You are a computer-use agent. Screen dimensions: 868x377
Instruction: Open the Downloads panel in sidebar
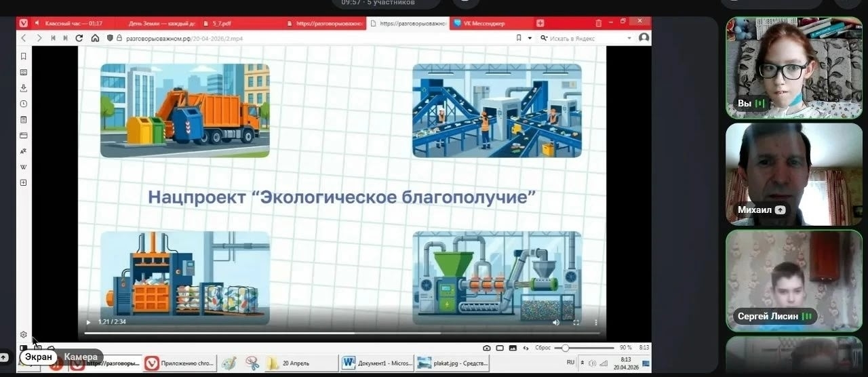pyautogui.click(x=24, y=88)
